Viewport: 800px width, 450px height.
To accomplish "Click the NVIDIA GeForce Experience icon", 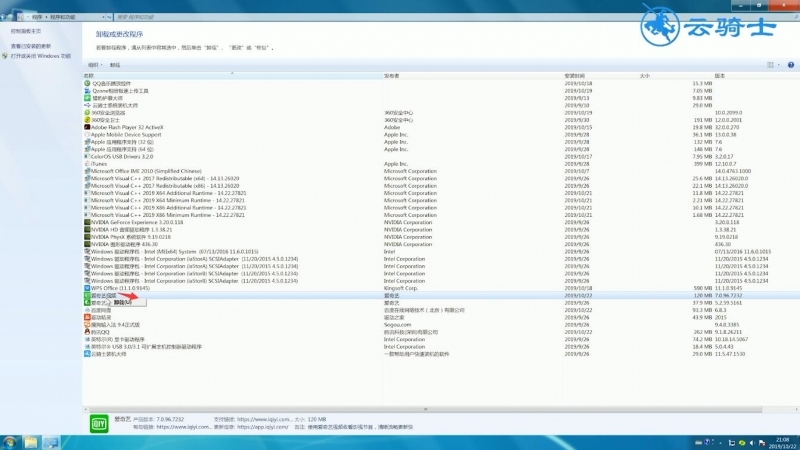I will (x=87, y=222).
